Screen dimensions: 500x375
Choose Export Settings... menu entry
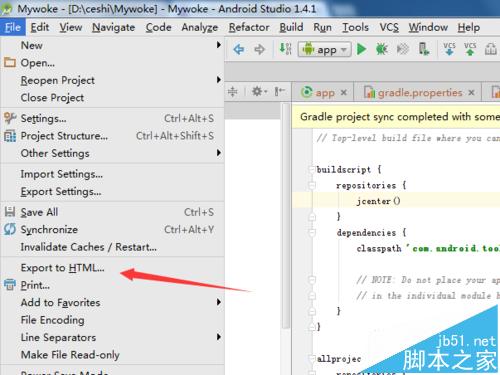point(112,191)
